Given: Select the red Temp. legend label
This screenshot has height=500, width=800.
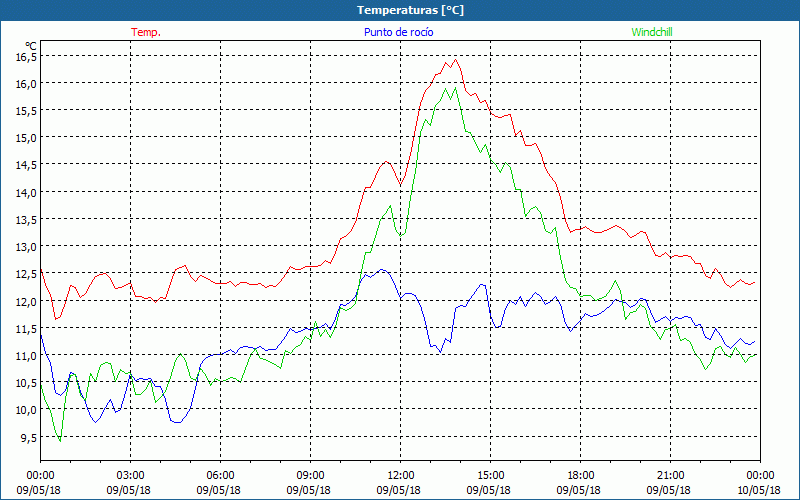Looking at the screenshot, I should [x=146, y=32].
